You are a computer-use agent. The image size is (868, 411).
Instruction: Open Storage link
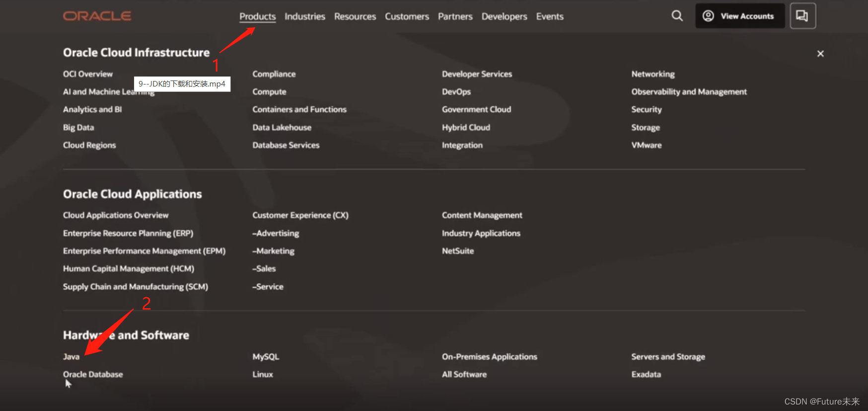[646, 127]
